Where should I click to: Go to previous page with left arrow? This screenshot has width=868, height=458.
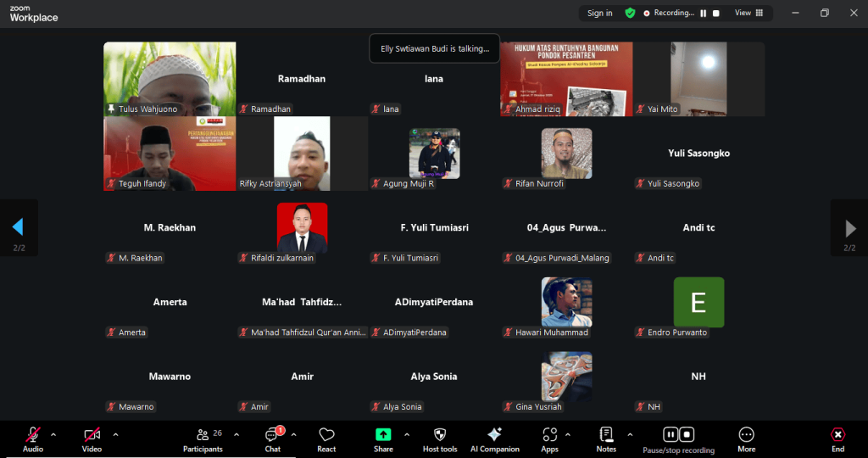18,227
